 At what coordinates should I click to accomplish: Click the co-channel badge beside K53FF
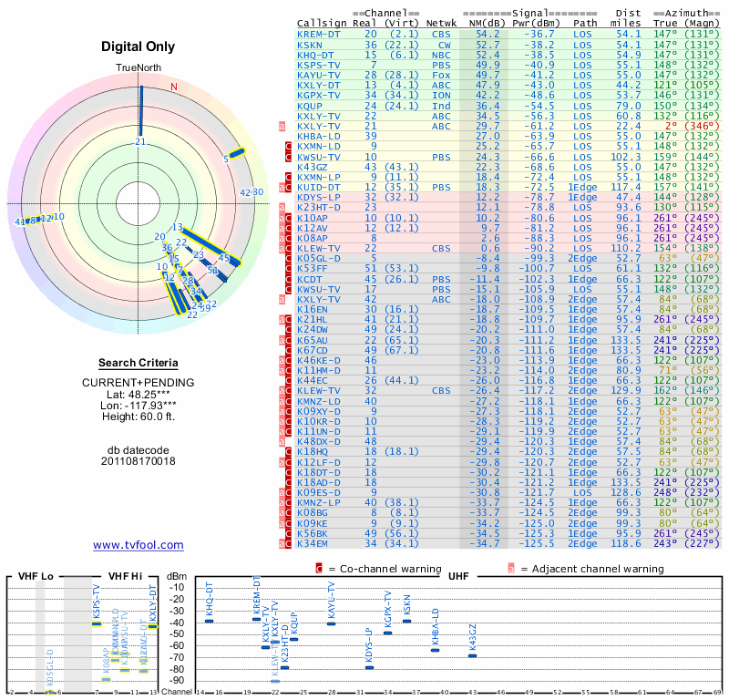(x=288, y=268)
